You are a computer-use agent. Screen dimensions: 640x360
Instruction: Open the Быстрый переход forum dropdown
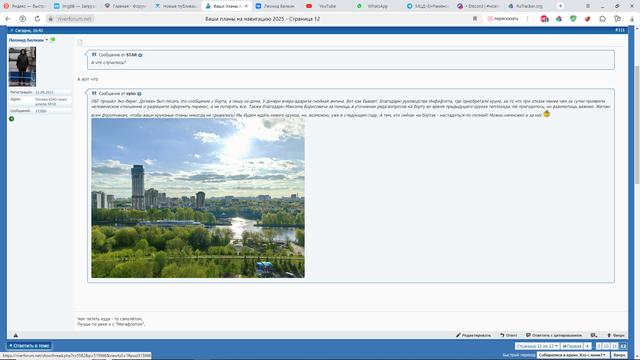point(572,355)
